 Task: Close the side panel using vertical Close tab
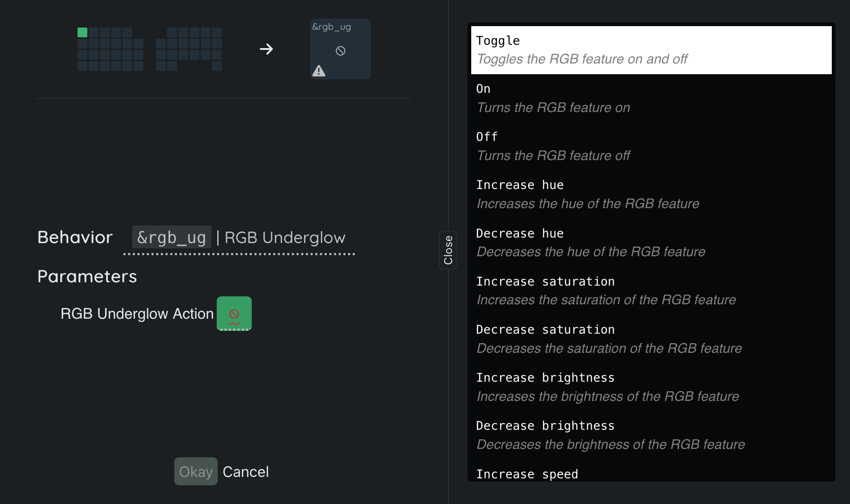pos(448,250)
